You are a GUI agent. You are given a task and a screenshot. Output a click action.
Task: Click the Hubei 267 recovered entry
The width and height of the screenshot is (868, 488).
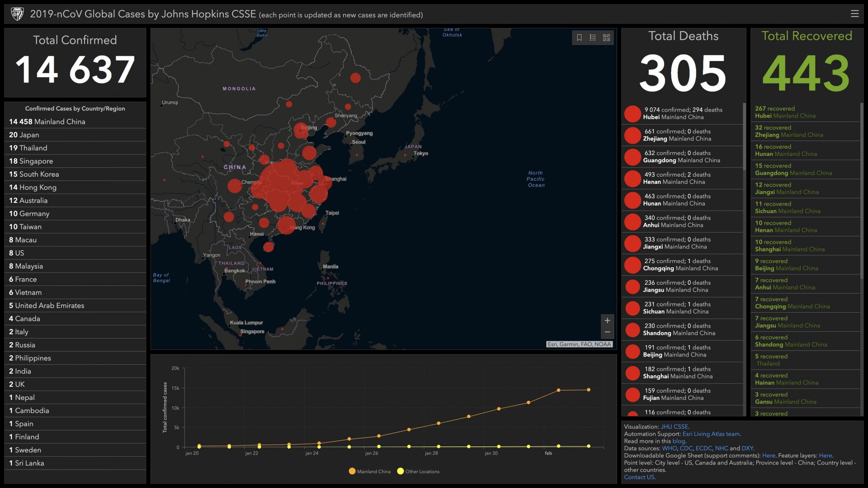coord(805,112)
